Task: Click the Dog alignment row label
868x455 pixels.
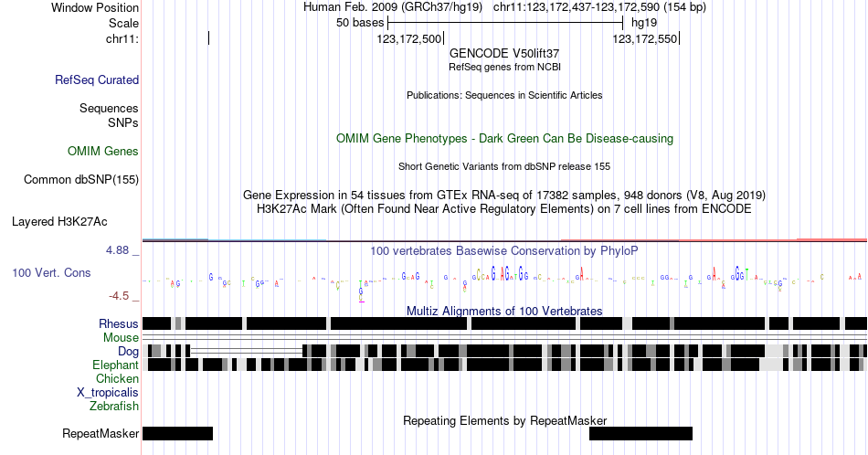Action: [x=128, y=352]
